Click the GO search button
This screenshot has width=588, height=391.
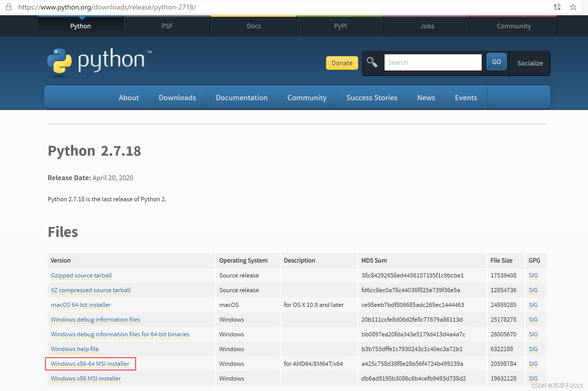pyautogui.click(x=496, y=62)
